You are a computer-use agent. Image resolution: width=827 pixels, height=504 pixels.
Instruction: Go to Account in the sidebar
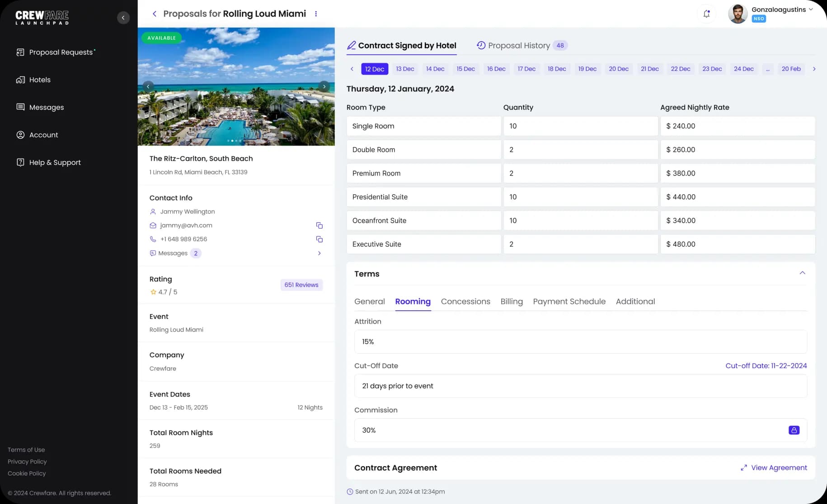[x=37, y=135]
